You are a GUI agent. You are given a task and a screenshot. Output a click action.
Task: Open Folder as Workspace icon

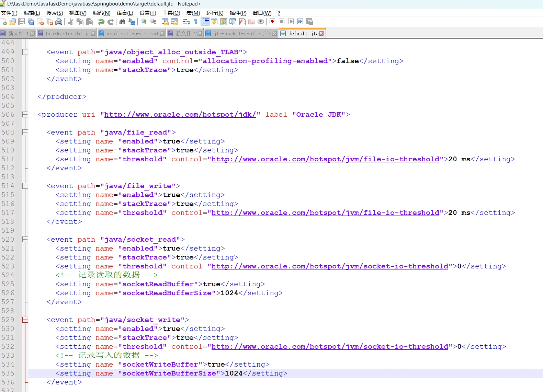[251, 22]
